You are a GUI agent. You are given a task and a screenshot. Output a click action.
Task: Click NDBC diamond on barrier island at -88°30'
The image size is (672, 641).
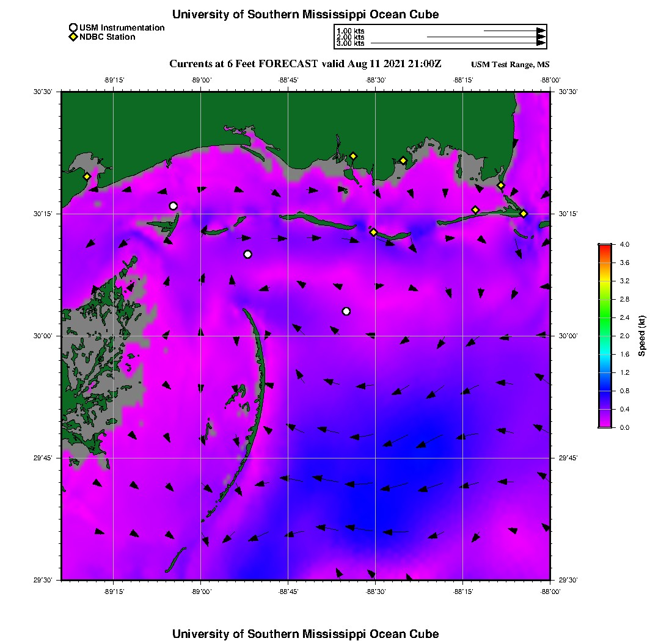click(373, 232)
